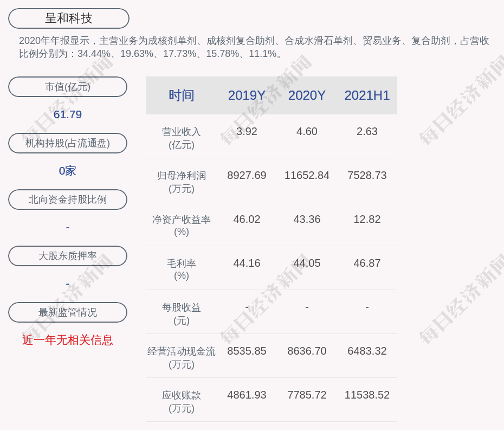Image resolution: width=504 pixels, height=430 pixels.
Task: Click the 经营活动现金流(万元) row label
Action: (182, 358)
